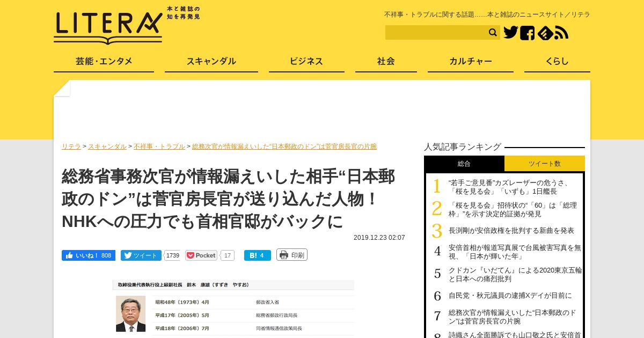This screenshot has height=338, width=644.
Task: Select the 総合 ranking tab
Action: click(464, 164)
